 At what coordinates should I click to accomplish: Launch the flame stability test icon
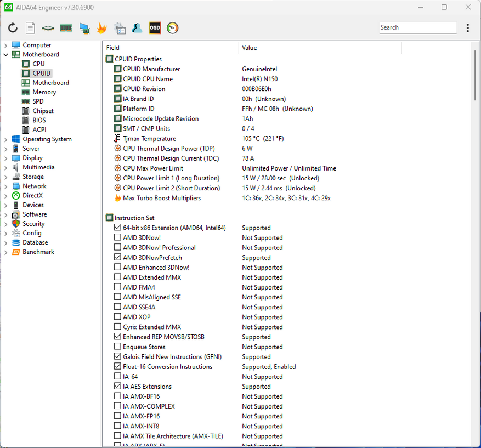(x=101, y=28)
